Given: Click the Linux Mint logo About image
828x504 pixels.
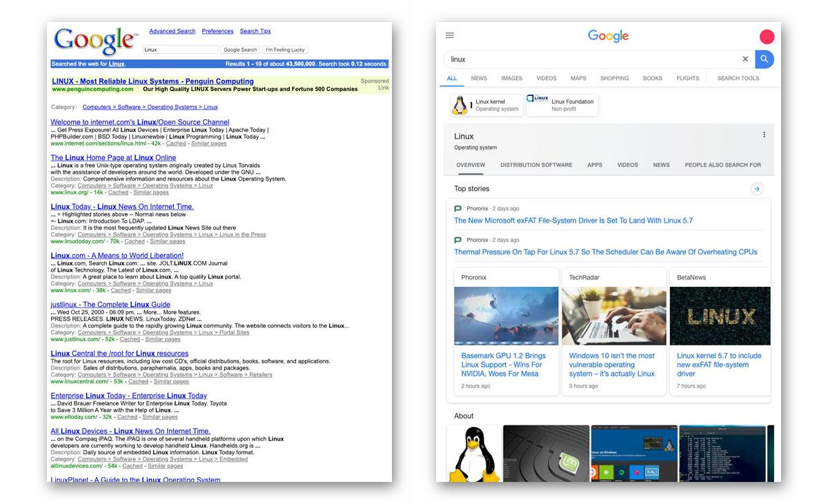Looking at the screenshot, I should [546, 453].
